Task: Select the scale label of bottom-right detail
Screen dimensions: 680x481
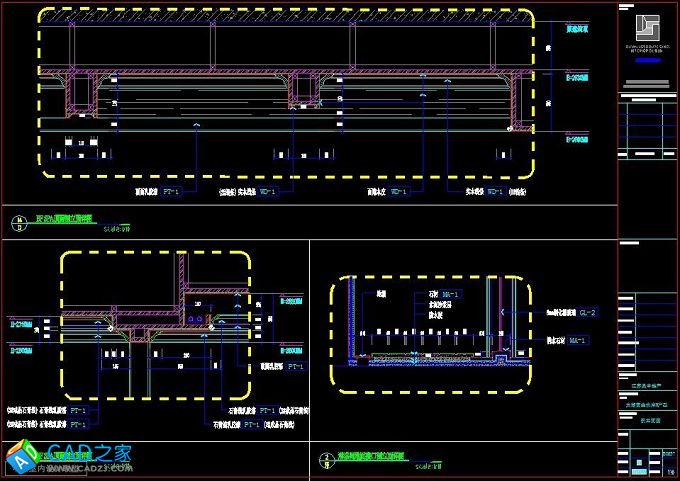Action: pos(428,467)
